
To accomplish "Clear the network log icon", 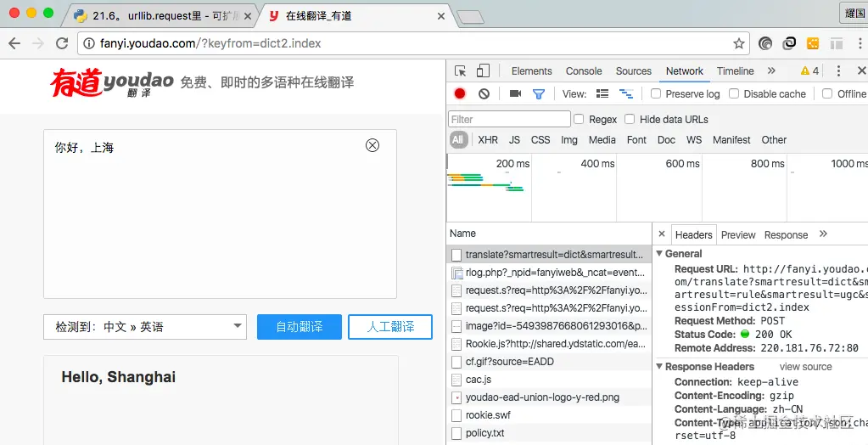I will 484,93.
